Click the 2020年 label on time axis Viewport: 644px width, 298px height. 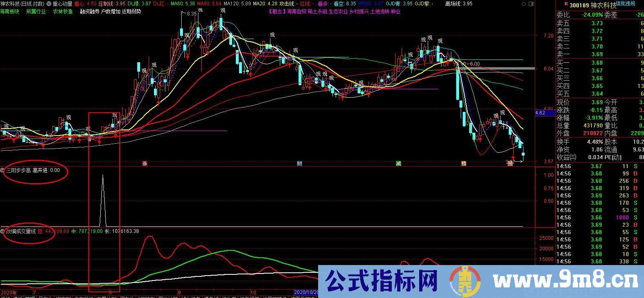click(x=9, y=292)
